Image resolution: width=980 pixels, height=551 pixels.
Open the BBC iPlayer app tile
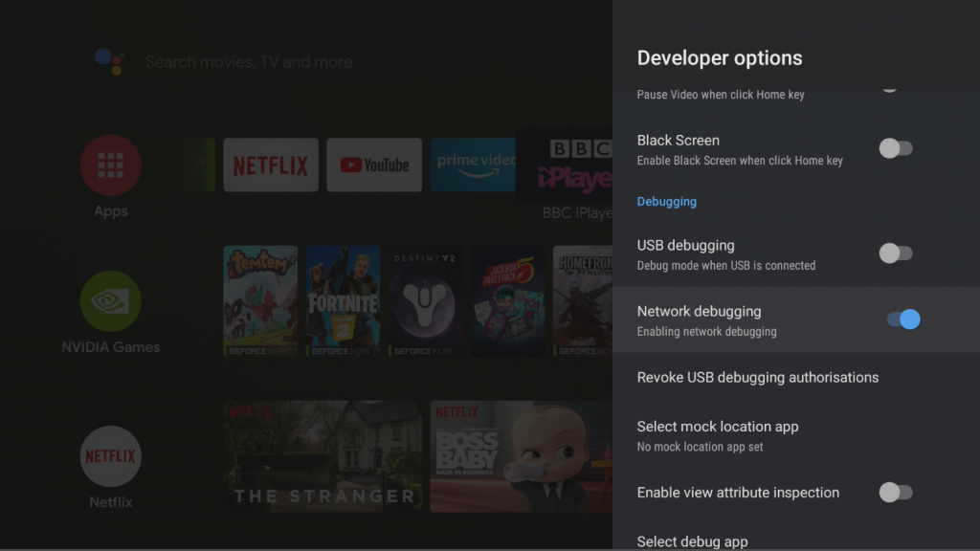pyautogui.click(x=565, y=165)
